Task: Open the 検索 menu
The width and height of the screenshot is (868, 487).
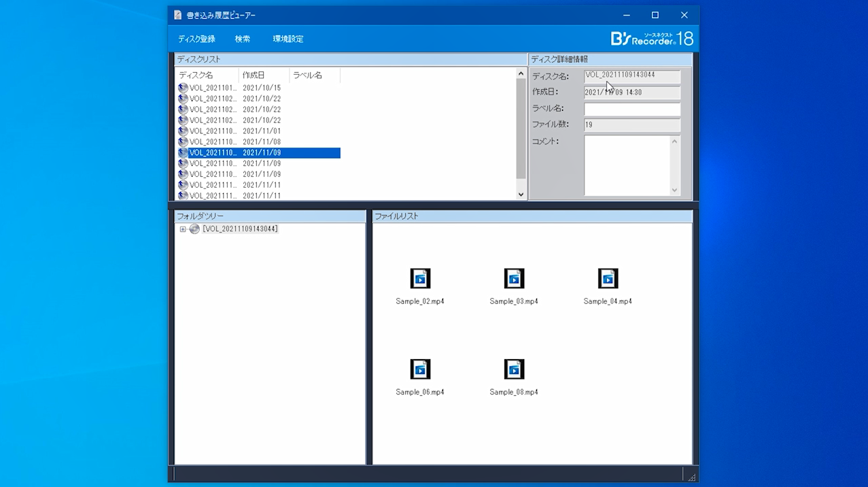Action: pyautogui.click(x=243, y=39)
